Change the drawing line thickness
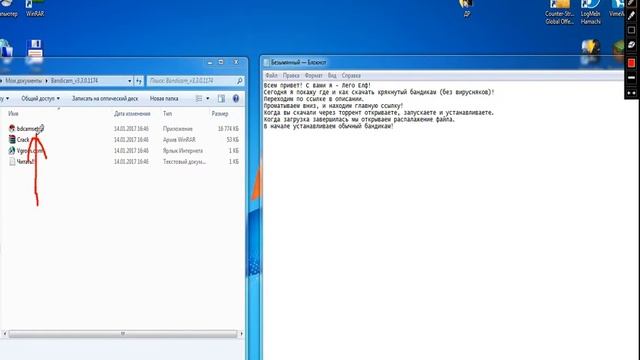 pyautogui.click(x=631, y=78)
